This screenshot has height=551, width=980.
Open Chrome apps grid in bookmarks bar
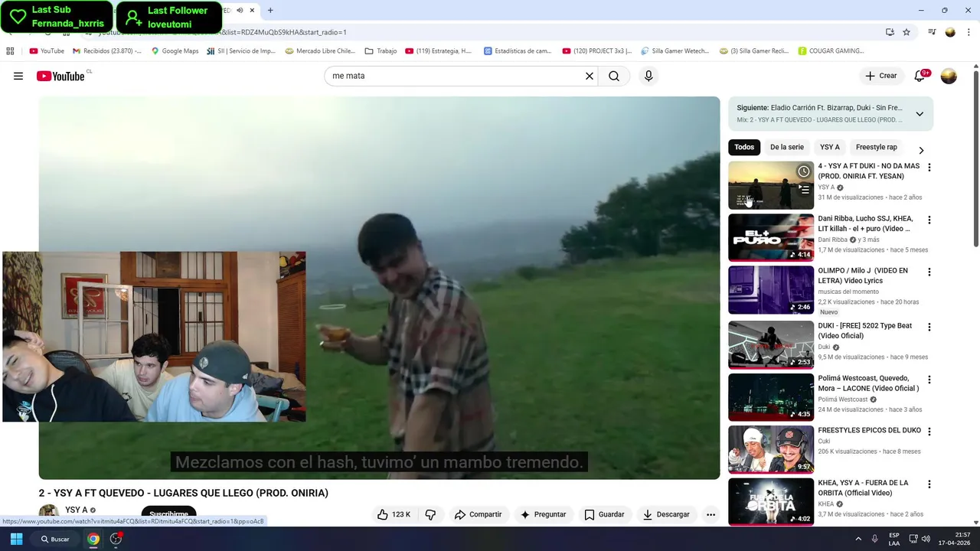(x=10, y=51)
